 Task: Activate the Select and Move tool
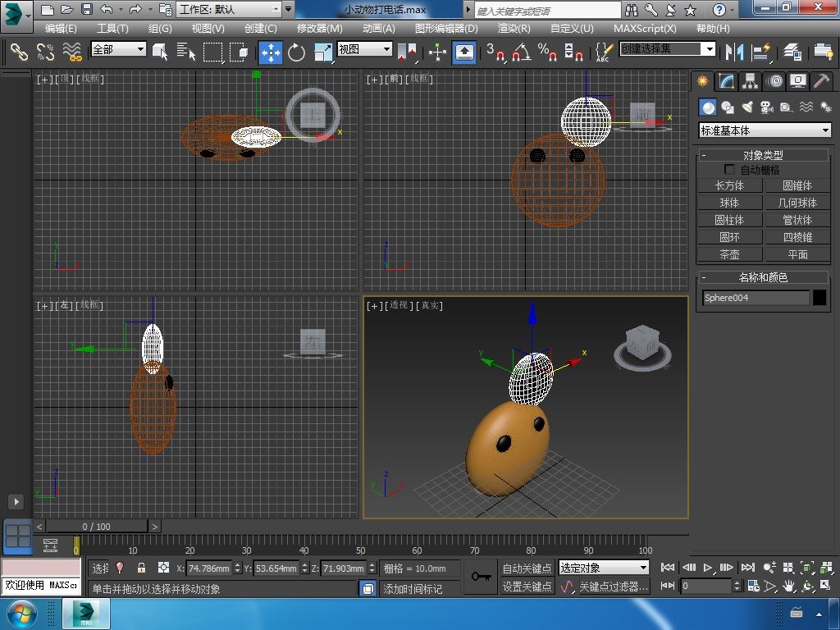click(x=271, y=52)
